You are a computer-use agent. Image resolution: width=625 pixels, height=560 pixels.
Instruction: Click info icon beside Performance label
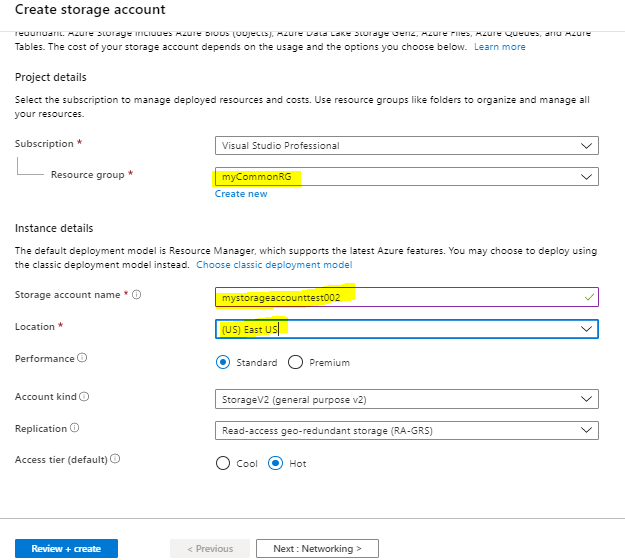[x=82, y=358]
